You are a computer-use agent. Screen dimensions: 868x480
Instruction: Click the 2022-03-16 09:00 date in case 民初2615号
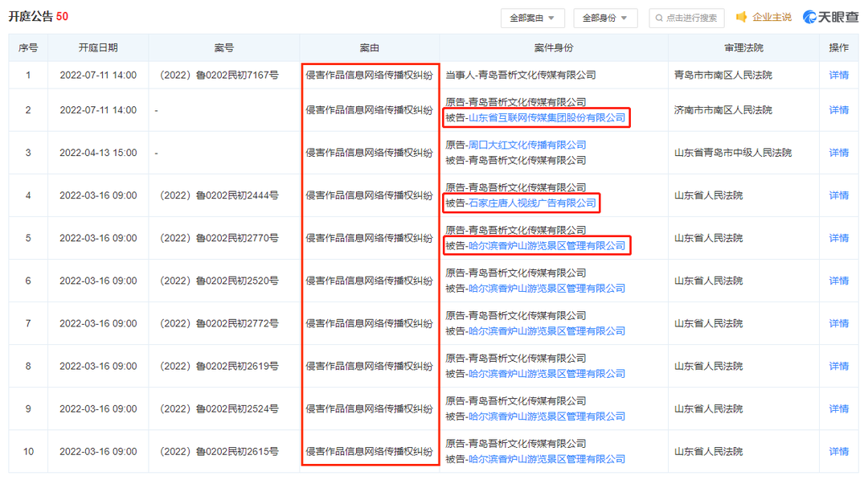[x=98, y=452]
